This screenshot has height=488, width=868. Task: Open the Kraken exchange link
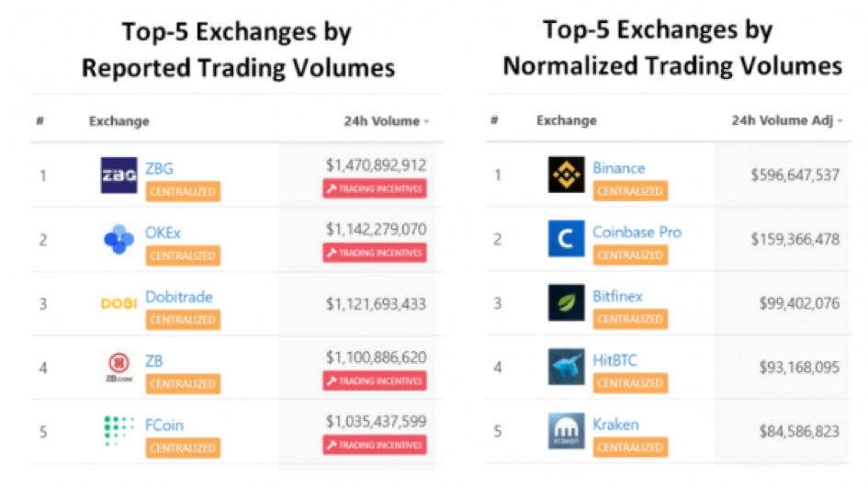615,425
